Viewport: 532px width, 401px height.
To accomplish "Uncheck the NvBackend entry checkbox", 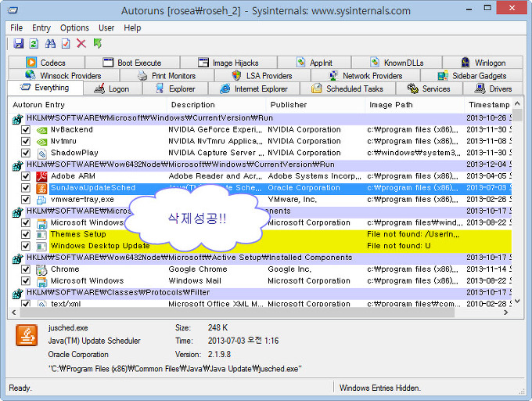I will [x=26, y=130].
